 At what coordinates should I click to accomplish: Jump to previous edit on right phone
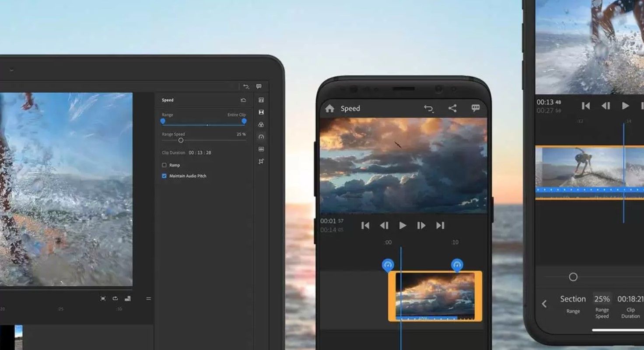pos(585,106)
